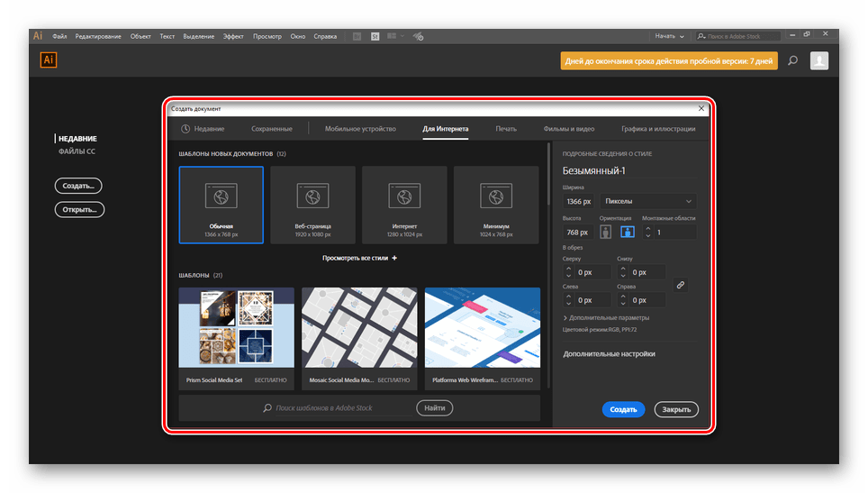The height and width of the screenshot is (493, 868).
Task: Select portrait orientation icon
Action: pyautogui.click(x=605, y=233)
